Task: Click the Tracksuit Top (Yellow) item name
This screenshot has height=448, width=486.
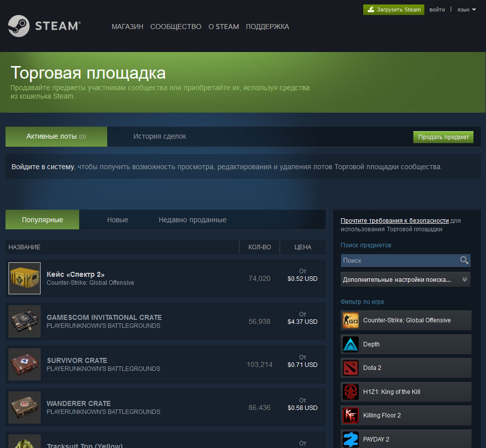Action: tap(85, 445)
